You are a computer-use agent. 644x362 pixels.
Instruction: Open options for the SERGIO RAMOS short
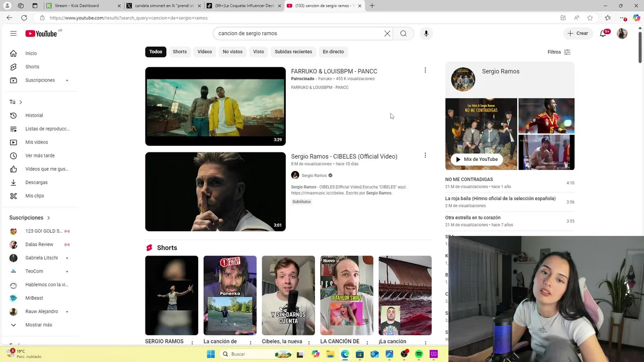(x=192, y=342)
